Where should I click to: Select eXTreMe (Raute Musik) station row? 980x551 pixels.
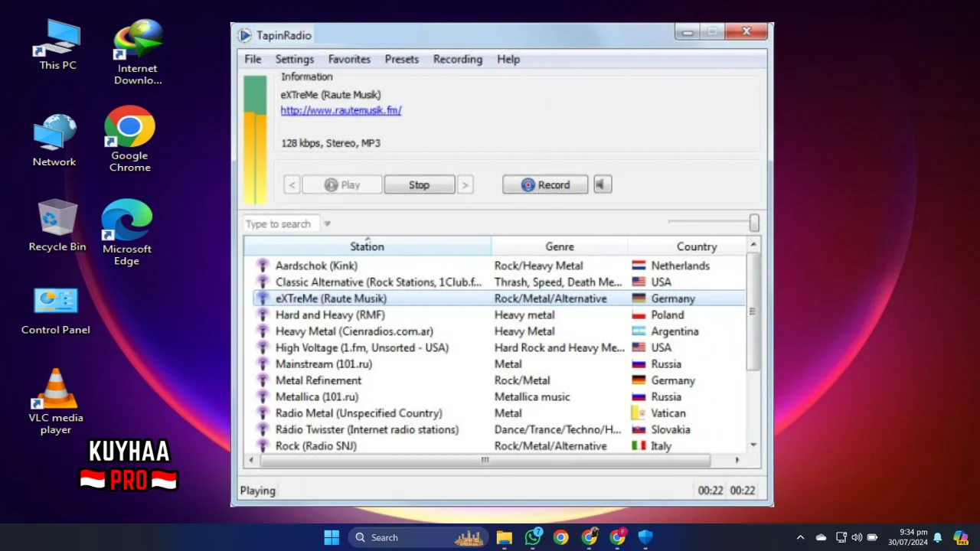(x=498, y=298)
